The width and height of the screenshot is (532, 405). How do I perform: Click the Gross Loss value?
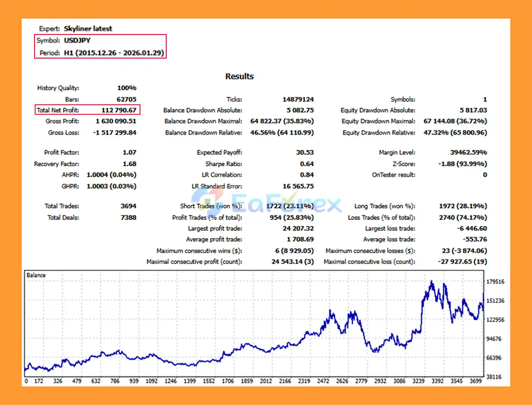click(x=114, y=133)
